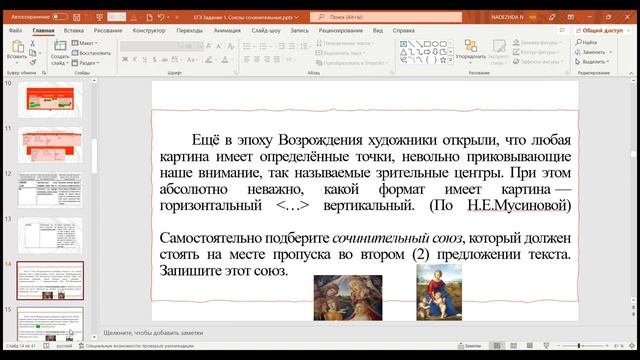
Task: Toggle italic К formatting
Action: pyautogui.click(x=135, y=60)
